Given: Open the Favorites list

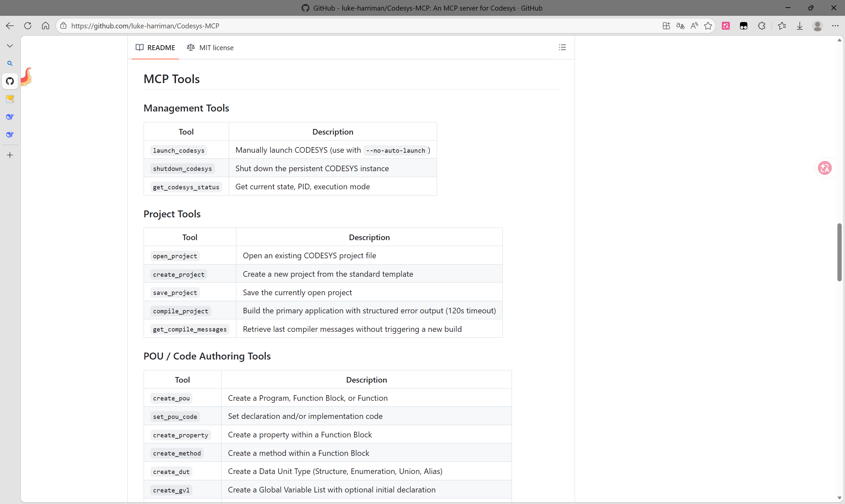Looking at the screenshot, I should 782,26.
